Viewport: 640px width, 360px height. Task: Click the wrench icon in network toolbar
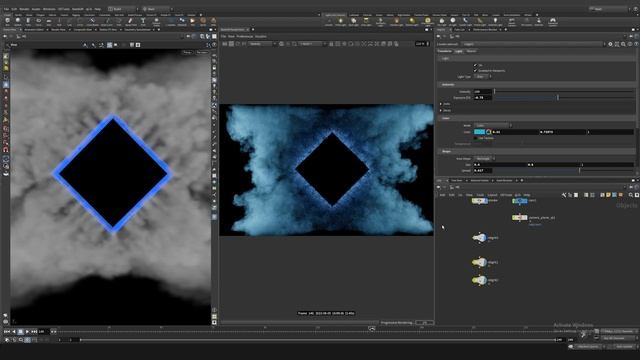point(564,195)
